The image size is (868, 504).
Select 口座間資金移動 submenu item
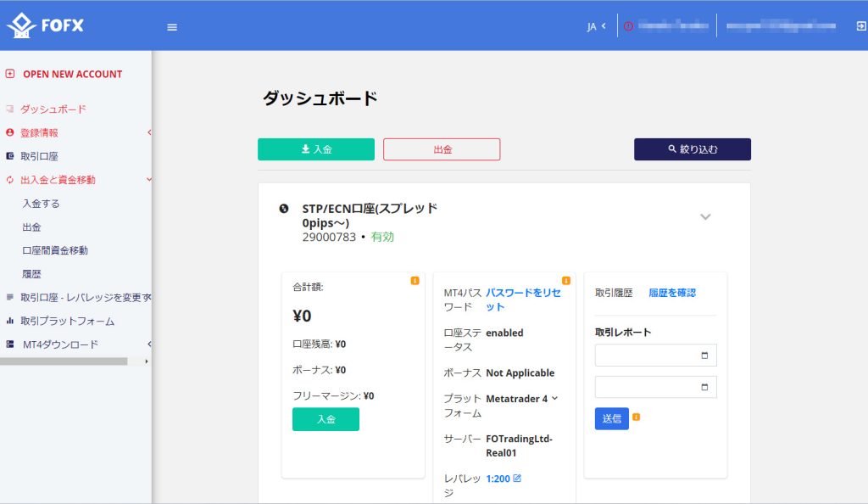pos(55,250)
